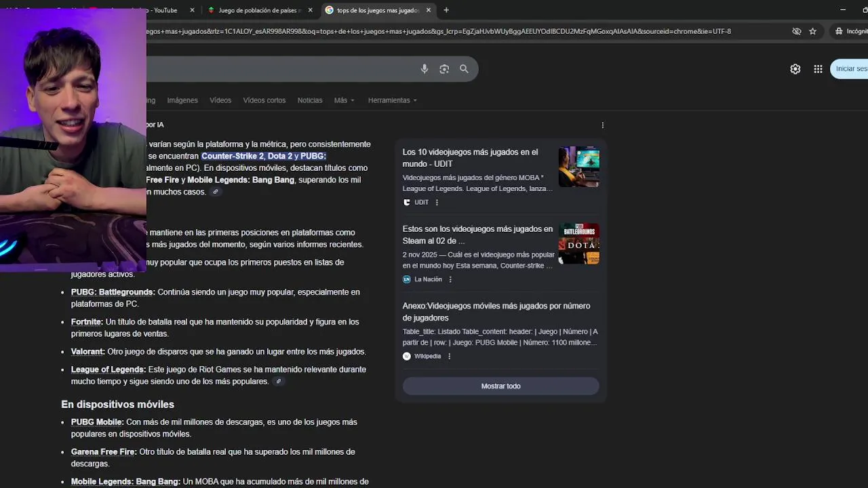Expand the Herramientas dropdown
The height and width of the screenshot is (488, 868).
pyautogui.click(x=392, y=100)
